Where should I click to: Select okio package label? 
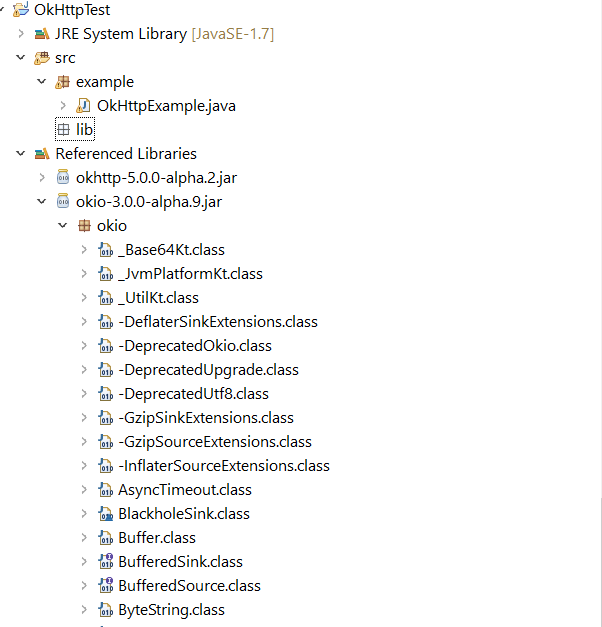[x=112, y=226]
